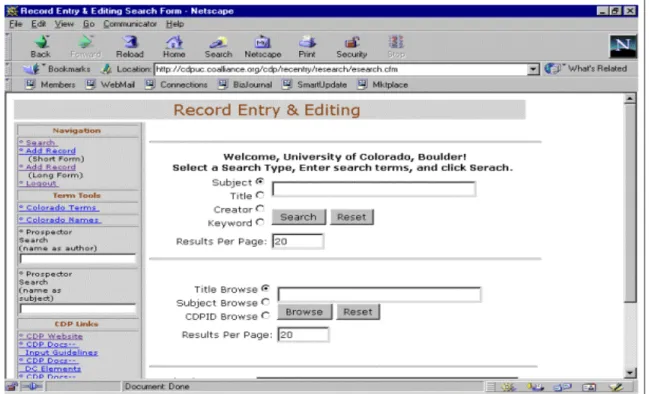Open the Members personal toolbar item

pos(50,85)
